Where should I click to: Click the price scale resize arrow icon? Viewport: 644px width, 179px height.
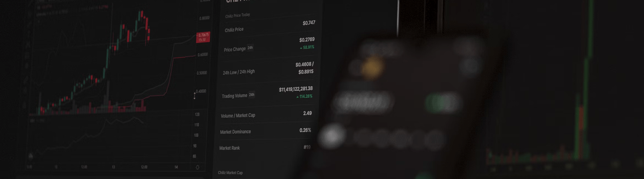(194, 96)
